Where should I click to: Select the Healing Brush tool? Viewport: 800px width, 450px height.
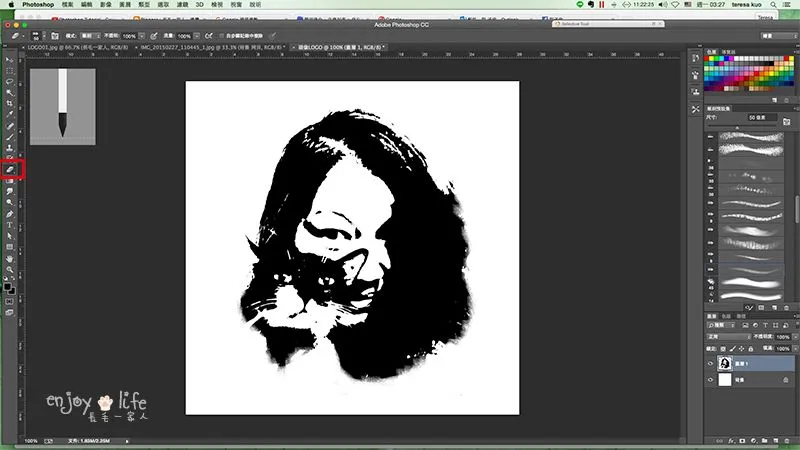[x=9, y=126]
